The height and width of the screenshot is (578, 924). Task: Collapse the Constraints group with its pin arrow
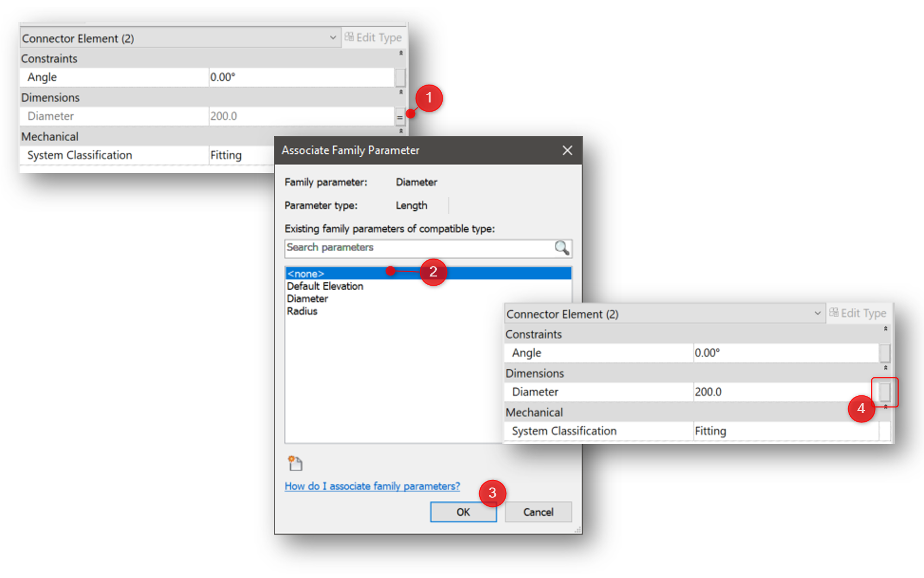click(x=400, y=53)
